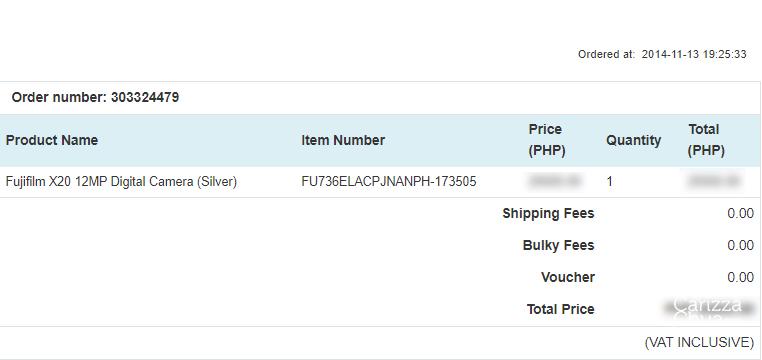
Task: Click the quantity value 1
Action: (609, 182)
